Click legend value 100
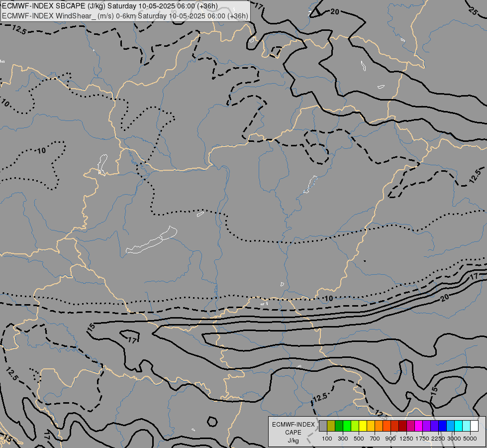The image size is (487, 448). 327,439
